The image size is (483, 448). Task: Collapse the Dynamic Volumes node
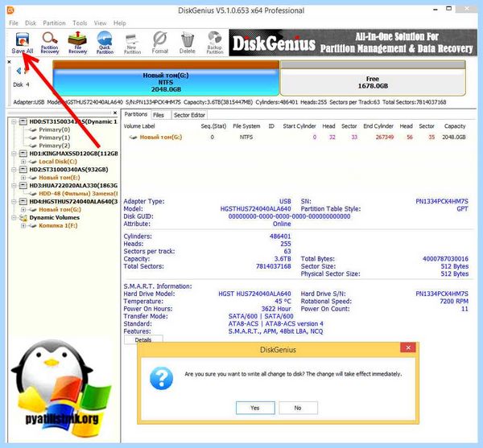point(14,217)
